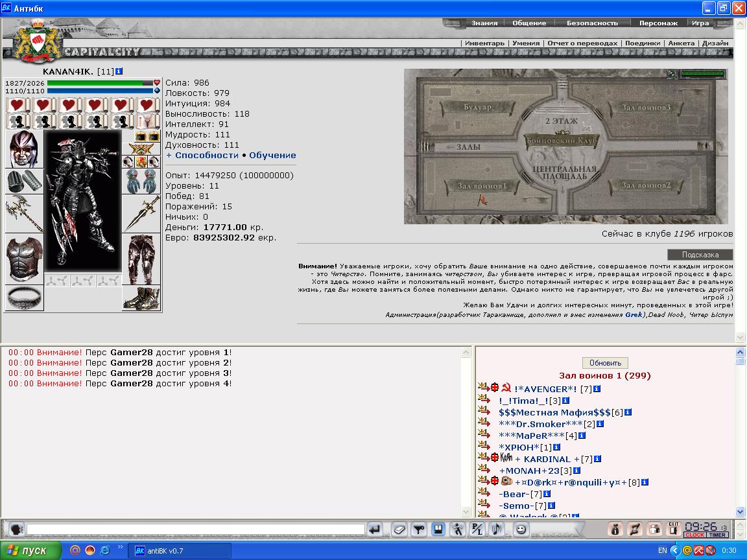Open the Поединки section
Viewport: 747px width, 560px height.
[643, 43]
